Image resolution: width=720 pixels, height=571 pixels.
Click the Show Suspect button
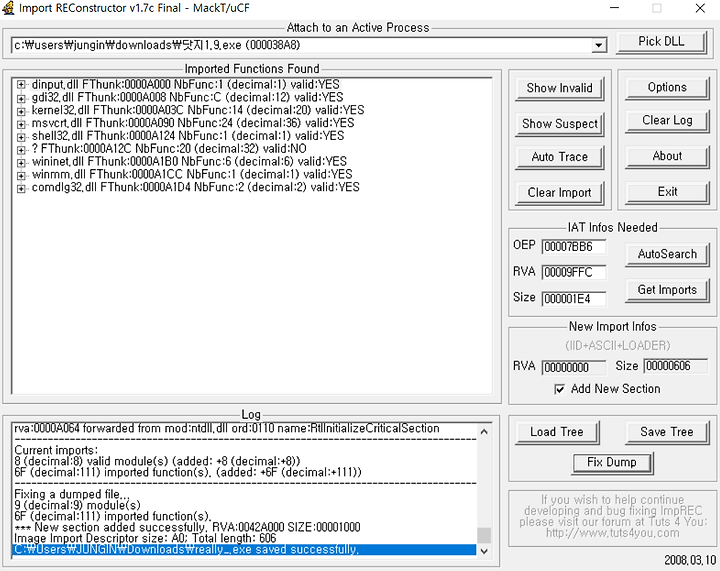[x=559, y=124]
